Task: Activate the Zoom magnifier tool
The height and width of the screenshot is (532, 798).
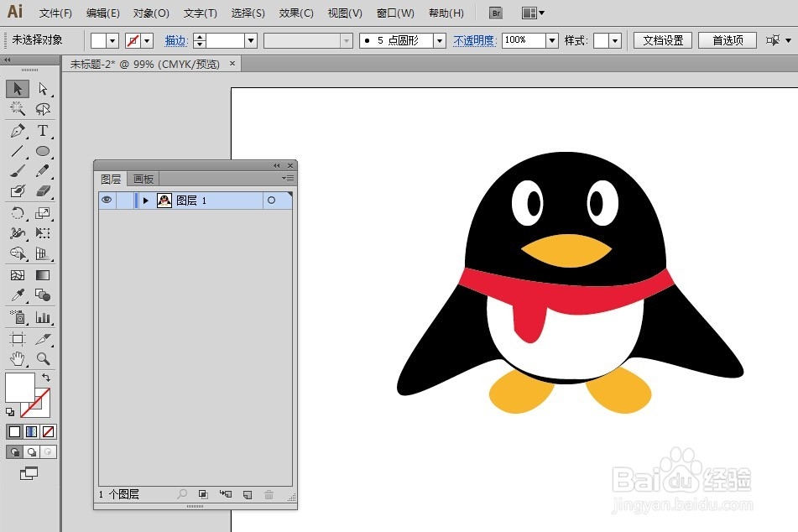Action: 43,359
